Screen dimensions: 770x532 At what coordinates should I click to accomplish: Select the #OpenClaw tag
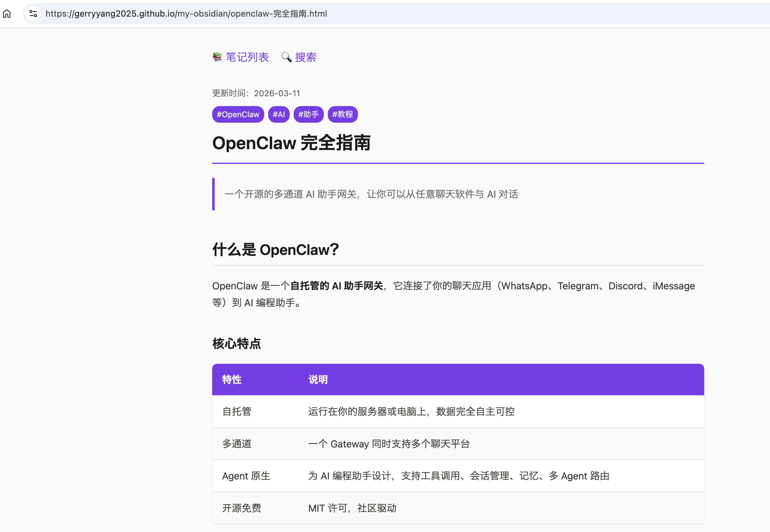[x=238, y=114]
